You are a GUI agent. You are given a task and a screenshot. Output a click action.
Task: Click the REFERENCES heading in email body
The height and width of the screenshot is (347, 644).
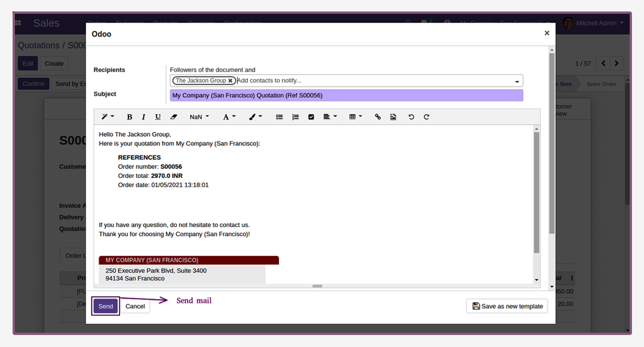coord(139,157)
